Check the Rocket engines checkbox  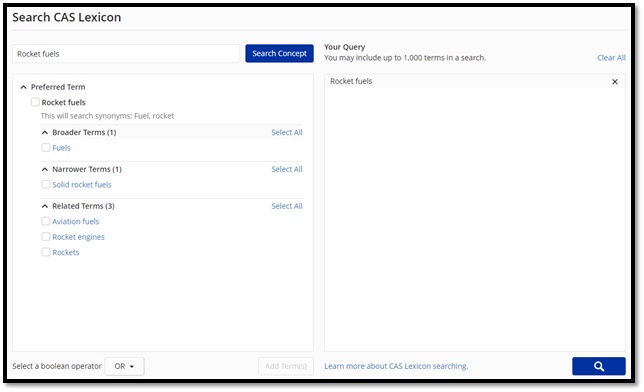coord(46,236)
